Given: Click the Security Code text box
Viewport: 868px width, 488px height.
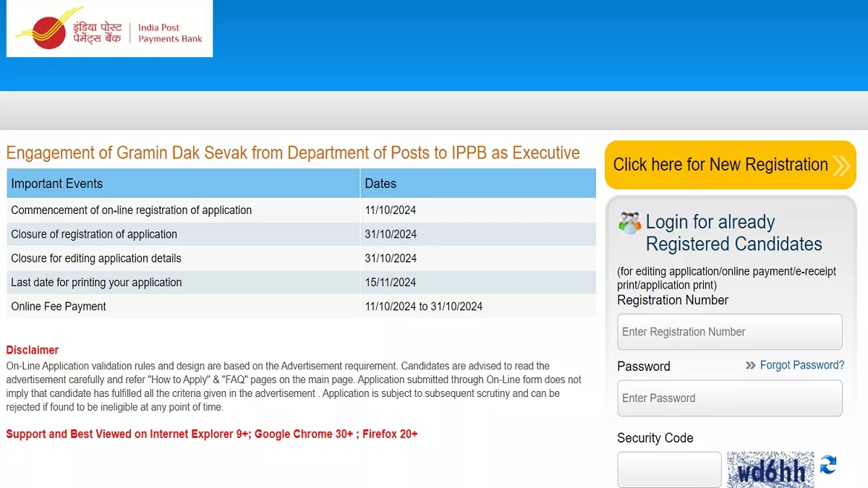Looking at the screenshot, I should point(669,470).
